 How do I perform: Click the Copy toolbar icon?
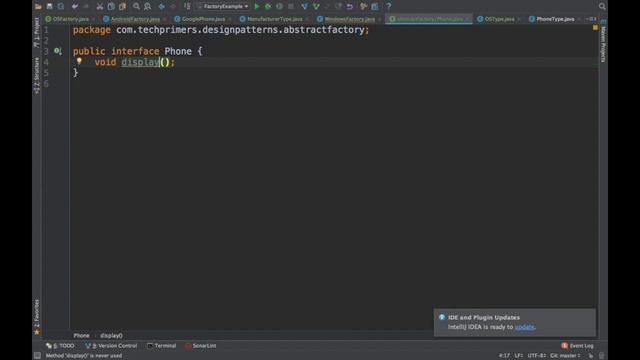pyautogui.click(x=111, y=7)
